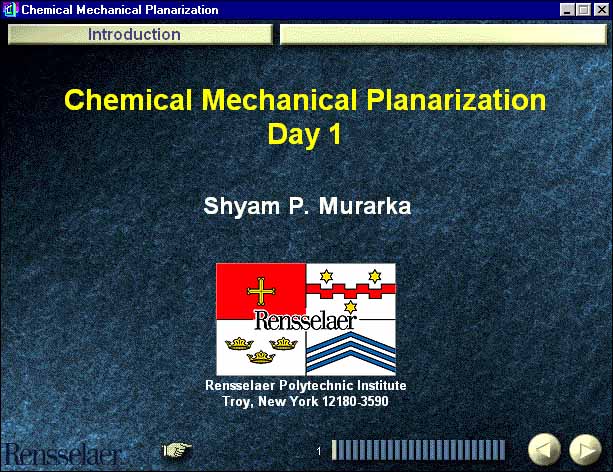Maximize the Chemical Mechanical Planarization window

[x=584, y=9]
